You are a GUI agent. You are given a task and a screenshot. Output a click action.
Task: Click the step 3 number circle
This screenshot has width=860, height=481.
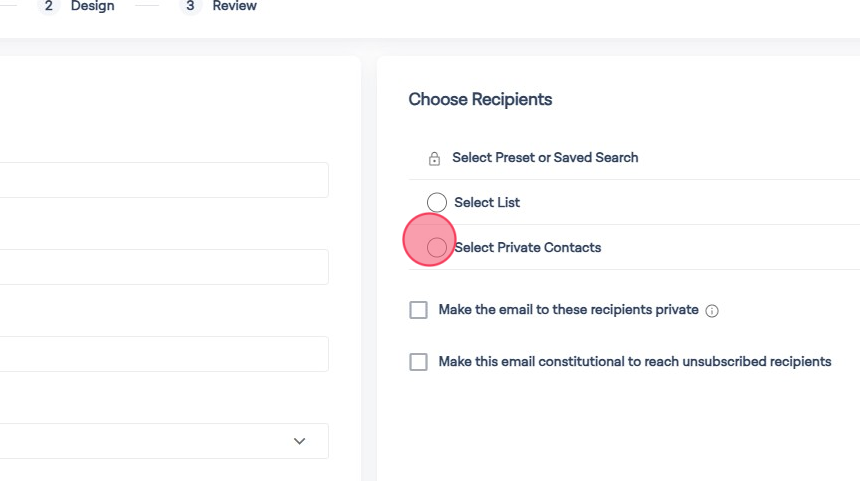click(x=190, y=6)
